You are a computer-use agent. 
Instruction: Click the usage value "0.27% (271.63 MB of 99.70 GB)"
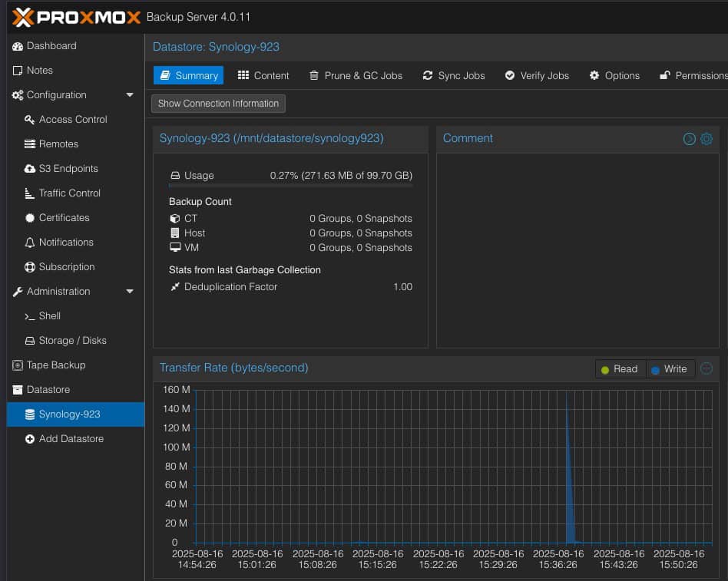point(341,176)
